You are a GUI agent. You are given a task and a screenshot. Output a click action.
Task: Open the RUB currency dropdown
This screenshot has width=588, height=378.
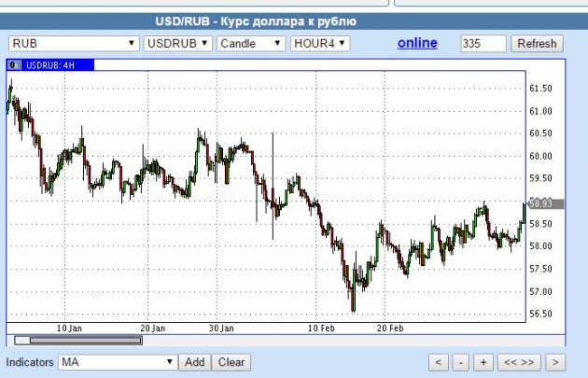pos(74,43)
